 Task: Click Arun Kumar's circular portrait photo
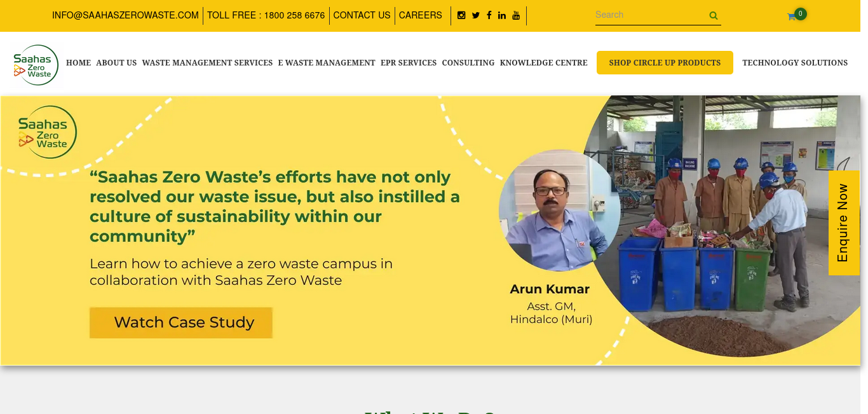click(x=559, y=210)
